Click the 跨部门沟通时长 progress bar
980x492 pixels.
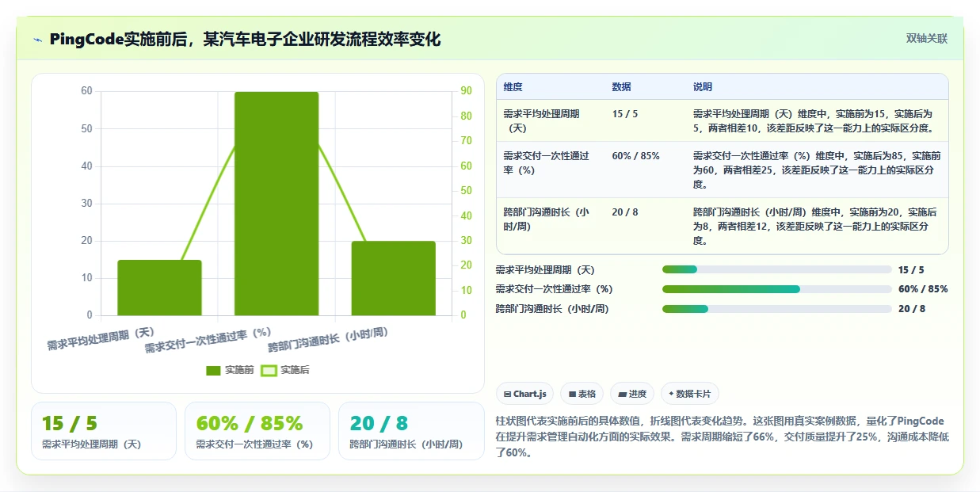pos(776,309)
